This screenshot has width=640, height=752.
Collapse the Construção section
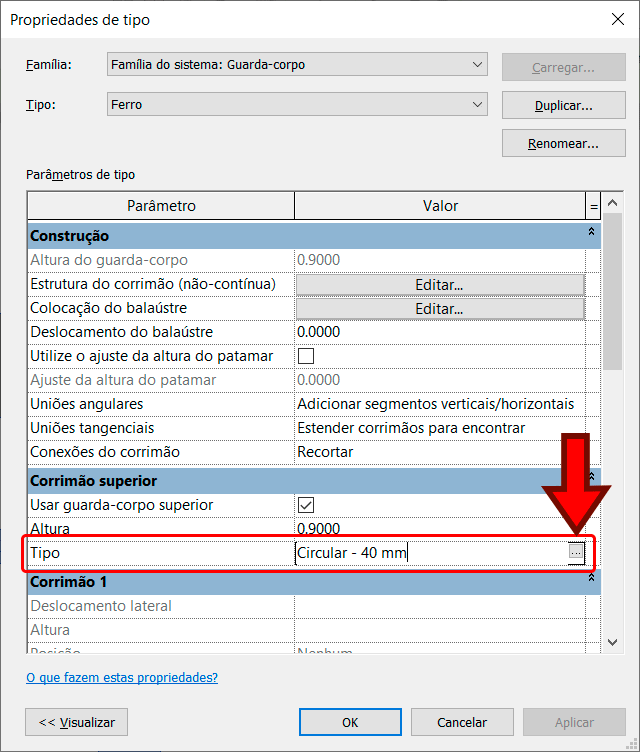pos(591,236)
